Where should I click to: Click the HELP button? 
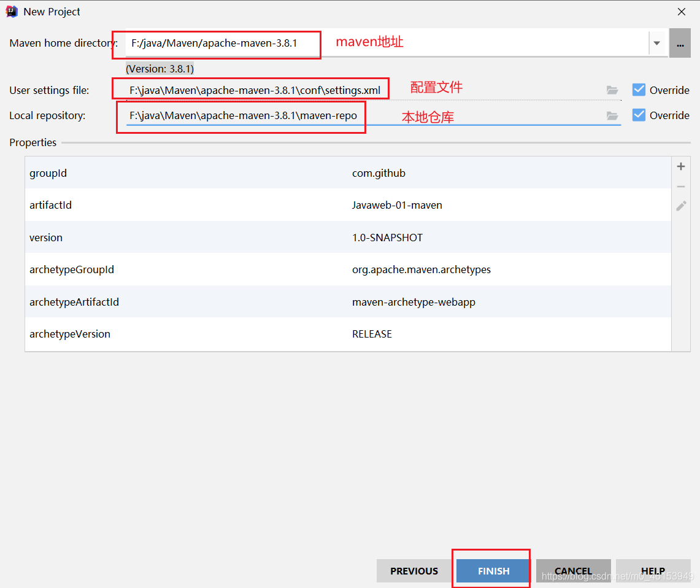653,571
